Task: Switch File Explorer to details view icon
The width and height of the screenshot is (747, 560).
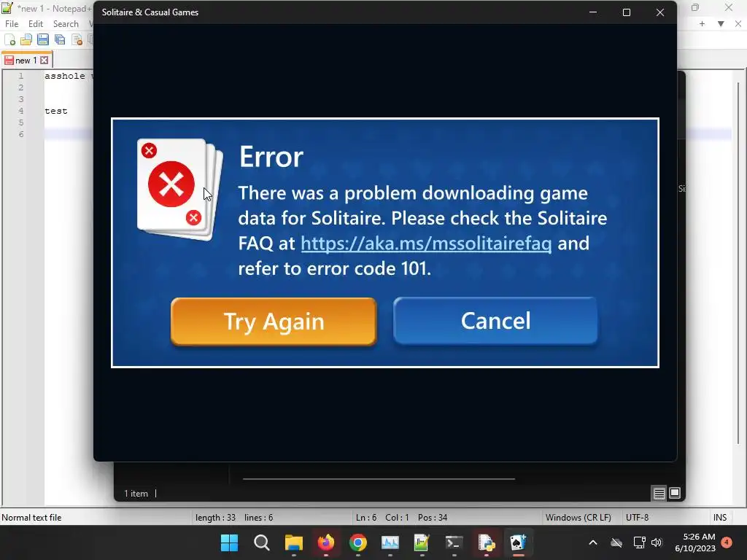Action: click(659, 494)
